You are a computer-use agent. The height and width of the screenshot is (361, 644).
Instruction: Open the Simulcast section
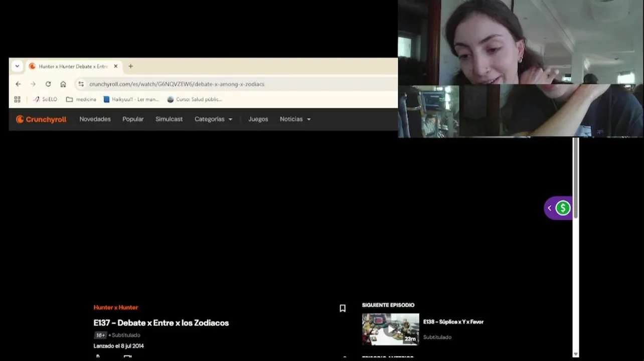tap(169, 119)
